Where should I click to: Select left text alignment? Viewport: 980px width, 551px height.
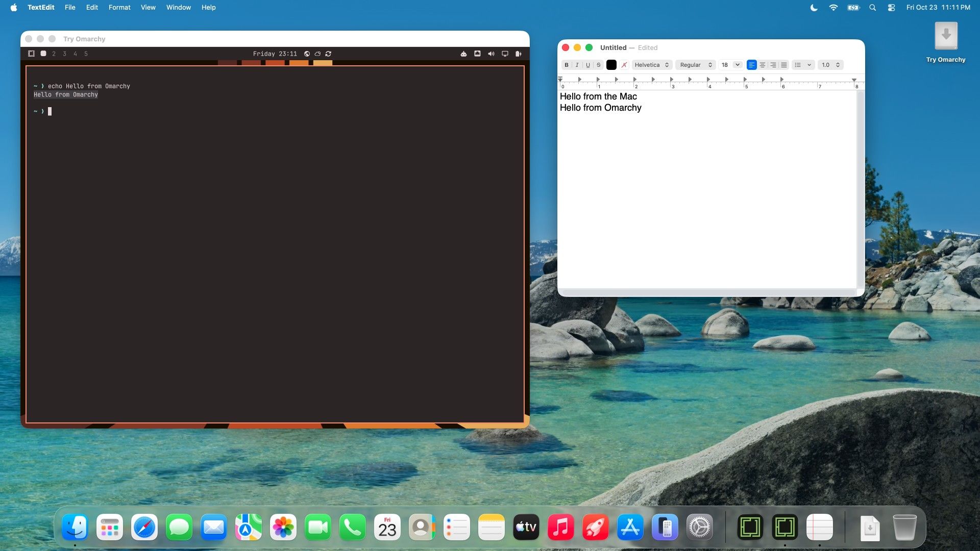coord(752,65)
